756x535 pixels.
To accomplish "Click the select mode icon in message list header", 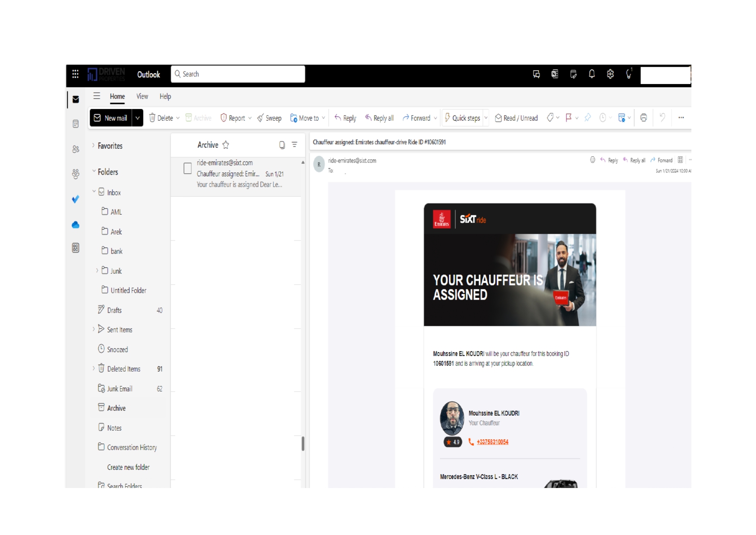I will [x=282, y=145].
